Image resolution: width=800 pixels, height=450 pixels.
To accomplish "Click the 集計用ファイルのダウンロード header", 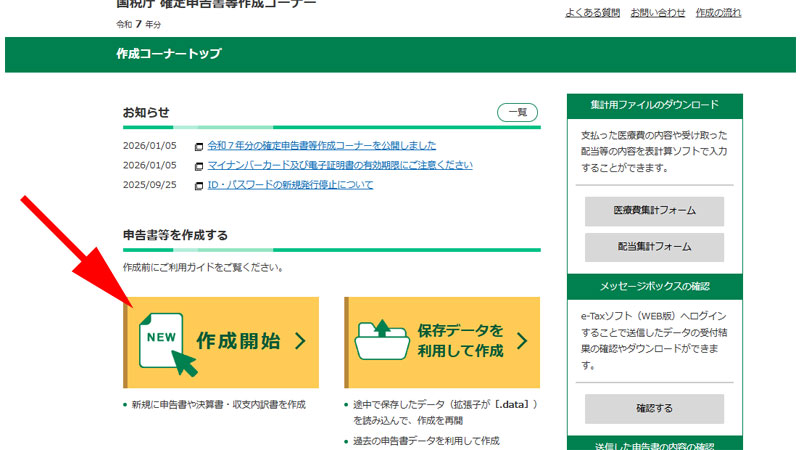I will [655, 105].
